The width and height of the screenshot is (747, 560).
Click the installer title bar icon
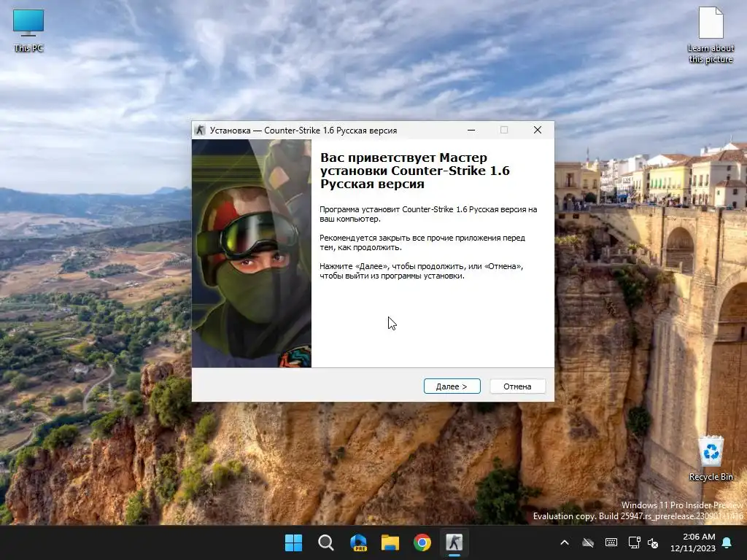coord(201,130)
